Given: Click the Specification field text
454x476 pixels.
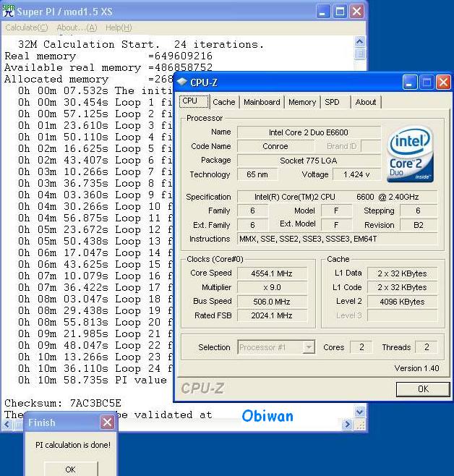Looking at the screenshot, I should (x=337, y=197).
